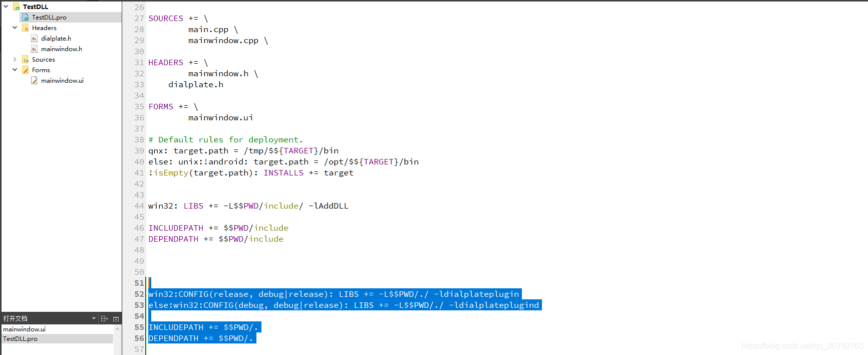This screenshot has height=355, width=868.
Task: Click the TestDLL.pro file icon in tree
Action: [26, 17]
